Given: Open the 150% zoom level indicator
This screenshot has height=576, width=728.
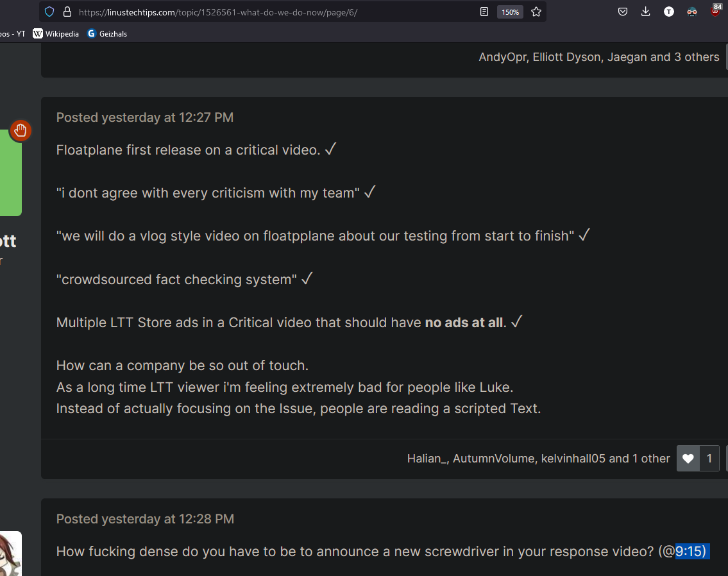Looking at the screenshot, I should (510, 12).
